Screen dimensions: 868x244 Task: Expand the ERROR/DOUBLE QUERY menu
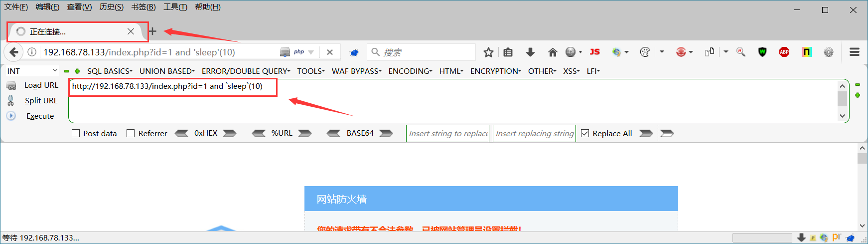(246, 71)
